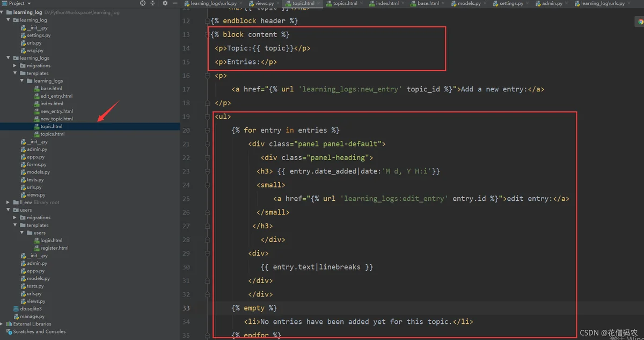Click 'learning_logs:edit_entry' url string on line 25
Image resolution: width=644 pixels, height=340 pixels.
click(x=393, y=199)
